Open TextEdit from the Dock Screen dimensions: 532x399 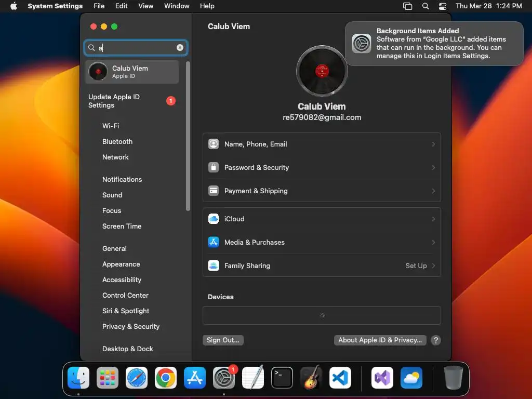(253, 377)
